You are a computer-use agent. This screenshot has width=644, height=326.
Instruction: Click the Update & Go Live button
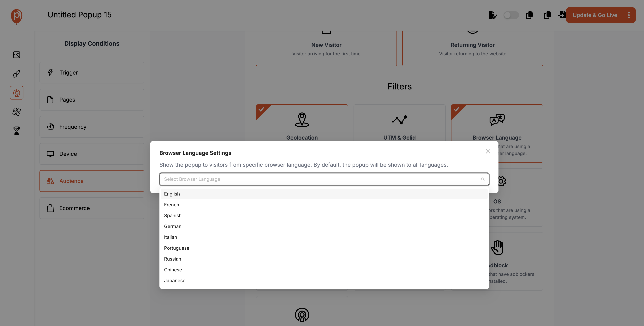pos(595,15)
